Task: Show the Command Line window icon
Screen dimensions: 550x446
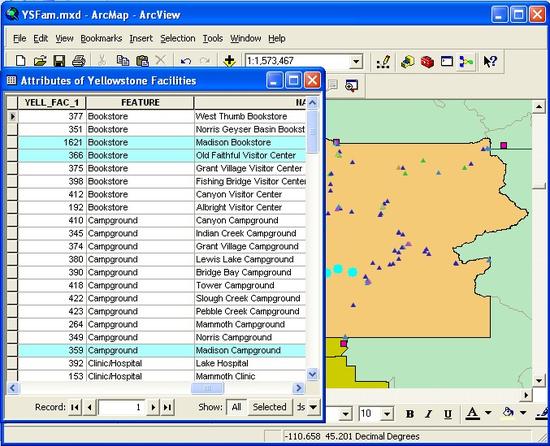Action: 447,62
